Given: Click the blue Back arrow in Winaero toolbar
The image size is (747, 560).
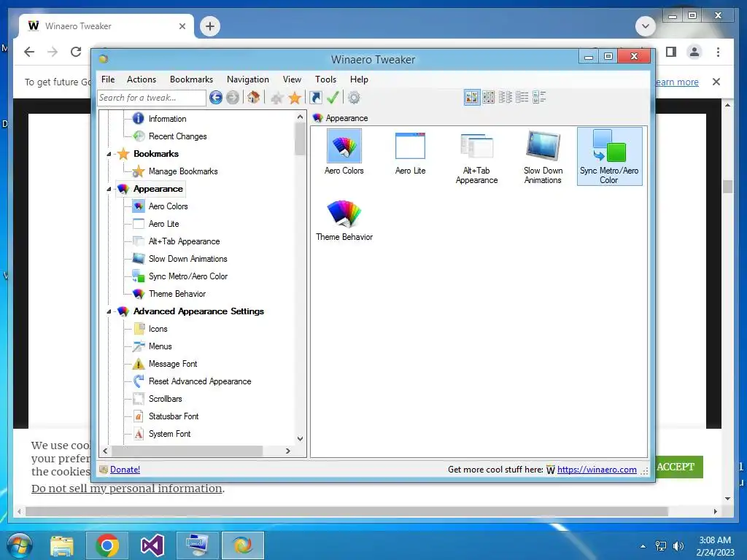Looking at the screenshot, I should click(x=216, y=98).
